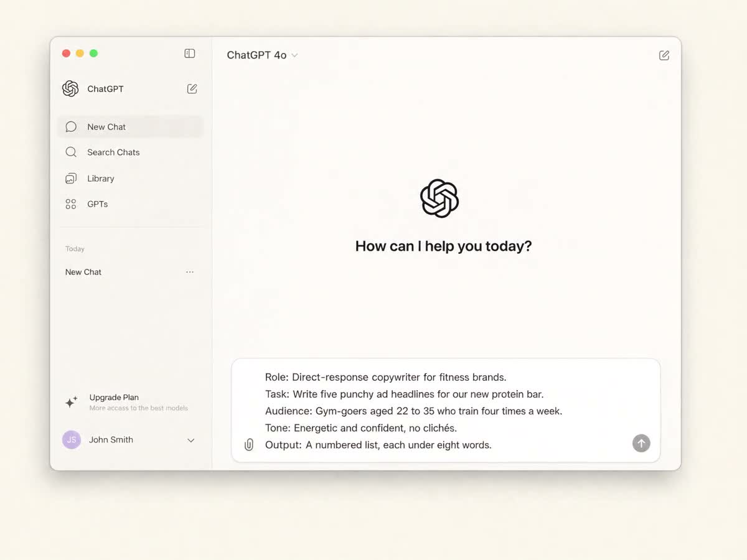Click inside the prompt text box
This screenshot has height=560, width=747.
[x=446, y=410]
